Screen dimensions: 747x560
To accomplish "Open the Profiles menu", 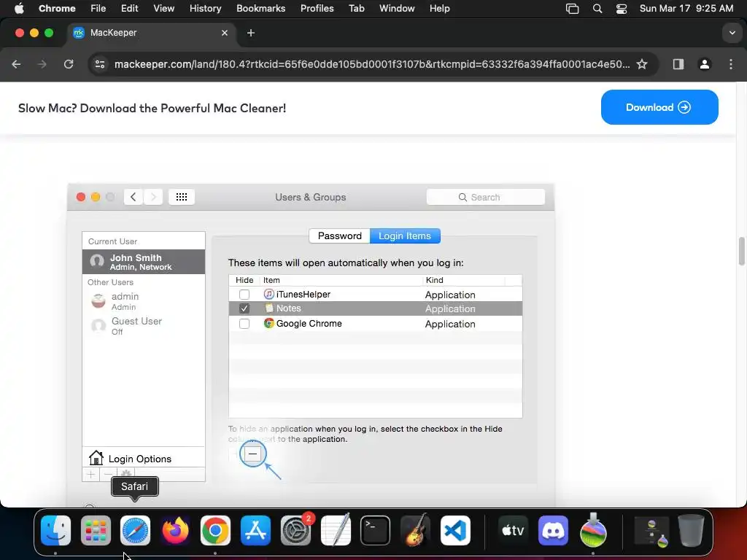I will (x=317, y=9).
